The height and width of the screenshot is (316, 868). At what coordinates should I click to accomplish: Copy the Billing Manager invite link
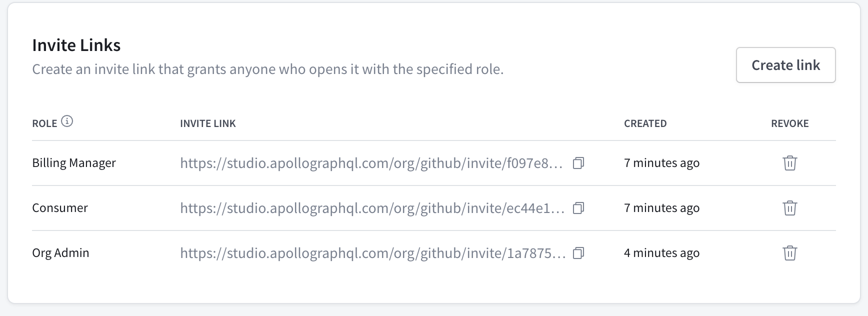[x=578, y=163]
